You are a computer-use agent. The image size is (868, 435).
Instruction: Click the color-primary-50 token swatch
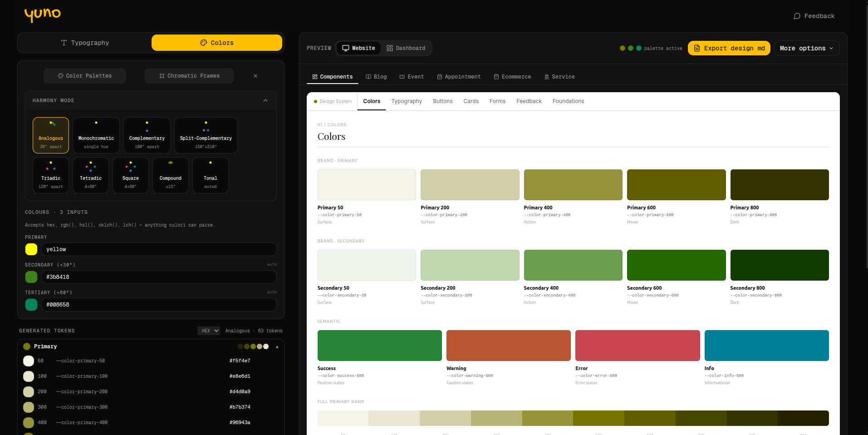point(29,361)
